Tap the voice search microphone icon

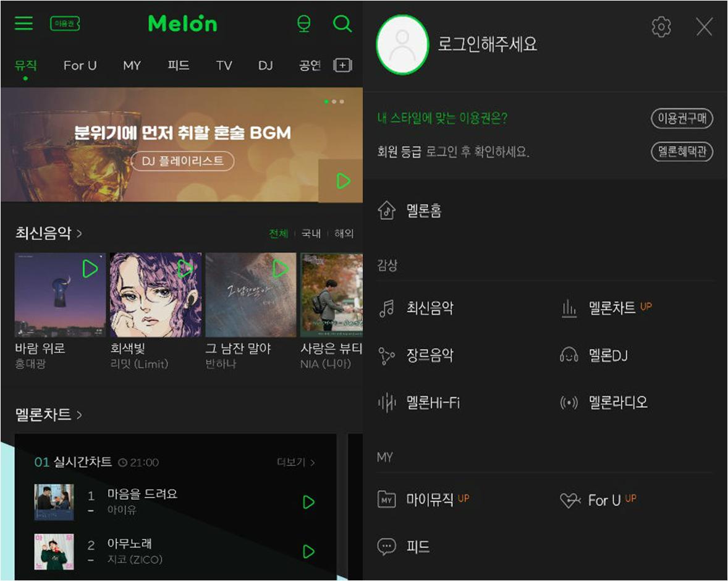pyautogui.click(x=303, y=23)
